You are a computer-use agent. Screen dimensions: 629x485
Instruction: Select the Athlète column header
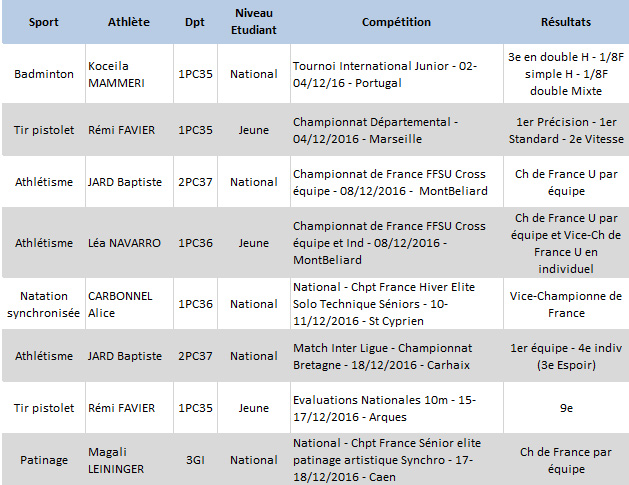point(129,22)
